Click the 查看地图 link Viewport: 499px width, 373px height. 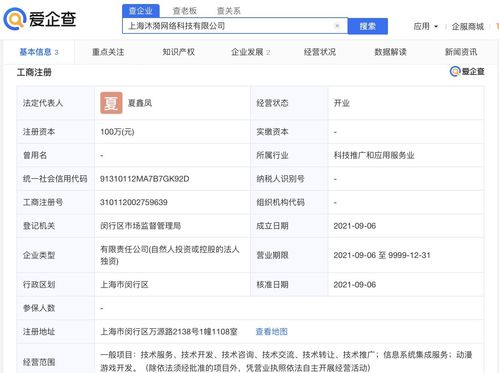click(271, 332)
